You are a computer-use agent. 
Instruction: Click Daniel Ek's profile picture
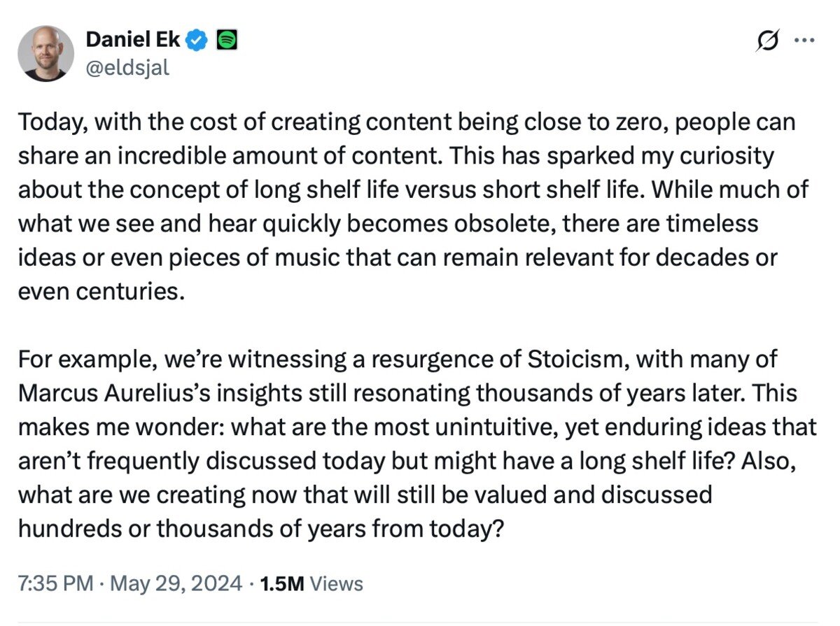(46, 50)
